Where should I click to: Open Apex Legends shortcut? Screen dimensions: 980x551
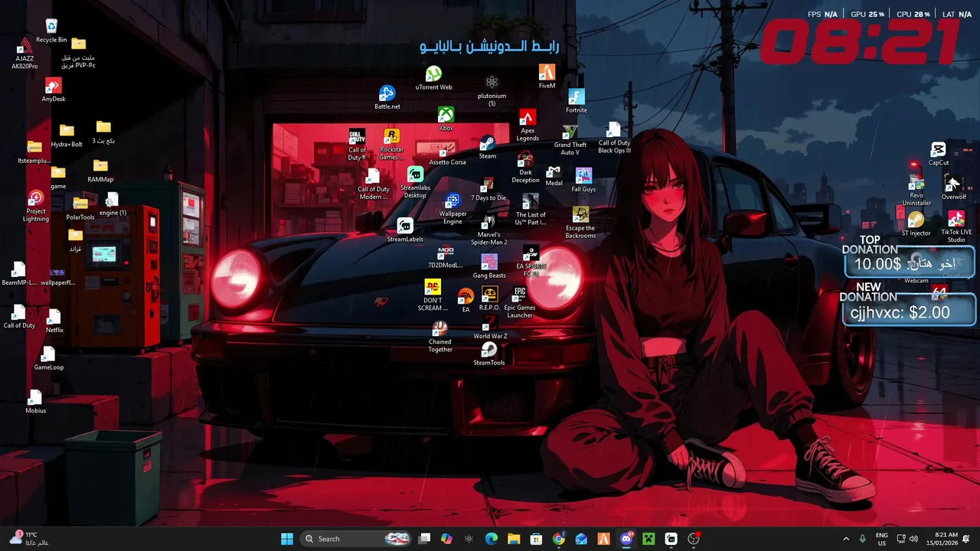pos(528,126)
